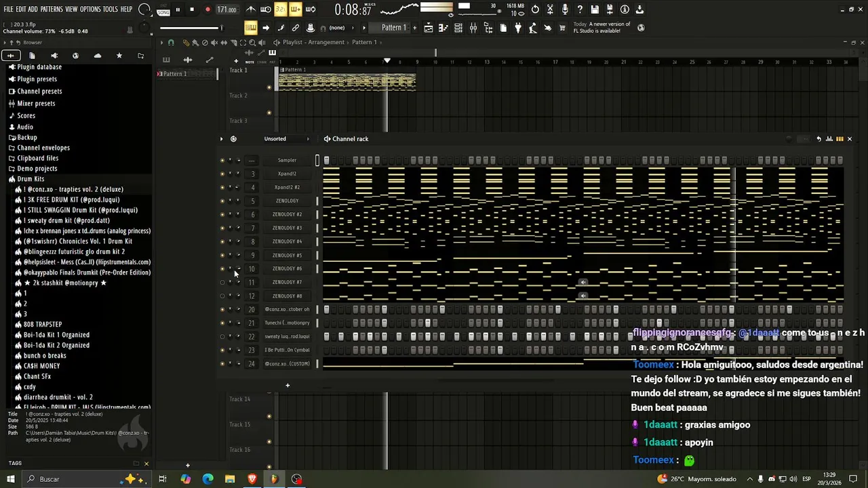Select the browser cloud library icon
Viewport: 868px width, 488px height.
tap(97, 56)
